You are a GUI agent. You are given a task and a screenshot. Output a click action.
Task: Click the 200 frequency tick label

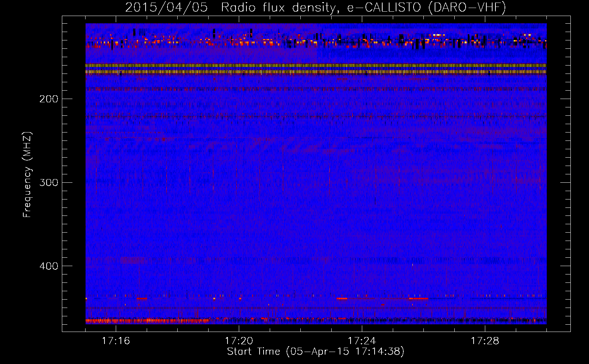[49, 99]
